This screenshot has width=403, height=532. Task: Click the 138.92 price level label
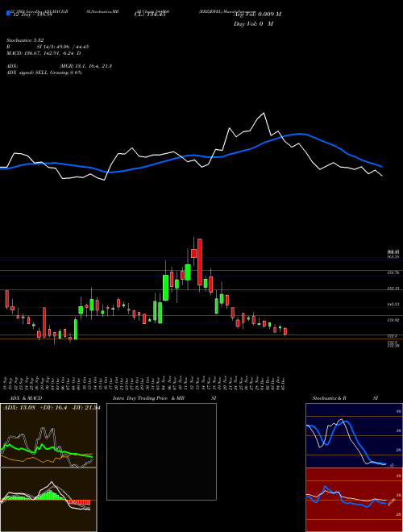coord(393,320)
